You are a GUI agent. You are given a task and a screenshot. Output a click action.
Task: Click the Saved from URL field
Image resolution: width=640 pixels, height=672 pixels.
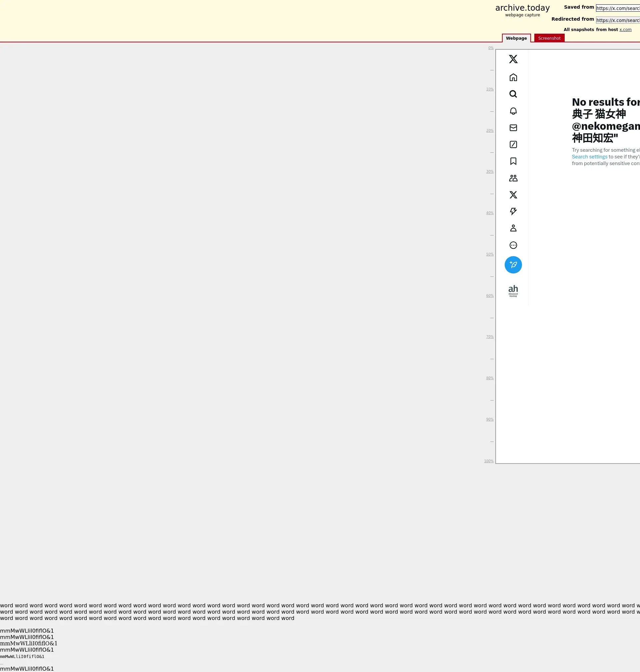(x=617, y=8)
